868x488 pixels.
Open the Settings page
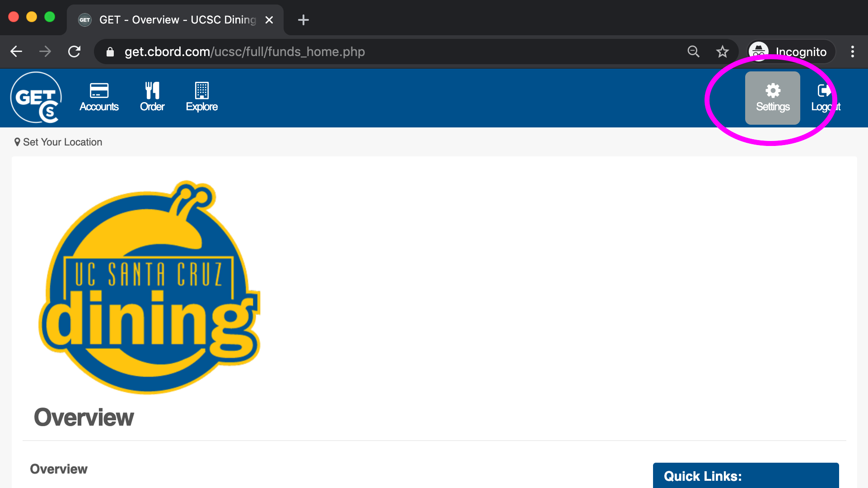[x=772, y=98]
